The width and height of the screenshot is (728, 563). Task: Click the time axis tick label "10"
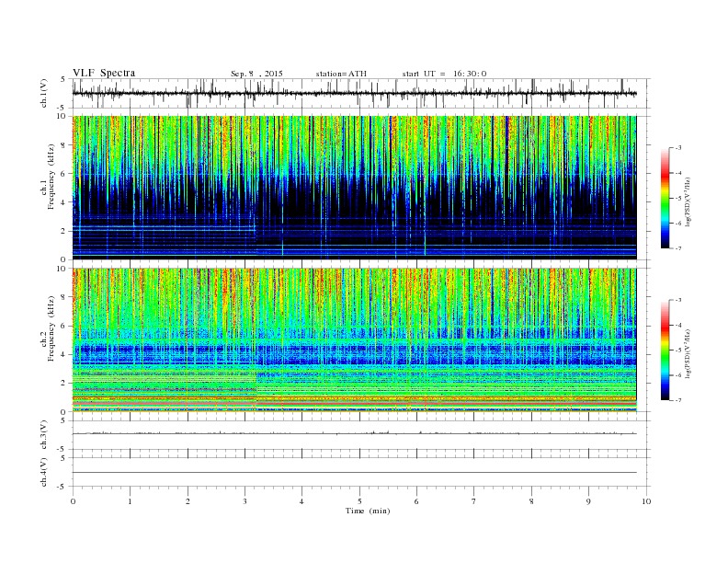tap(646, 501)
